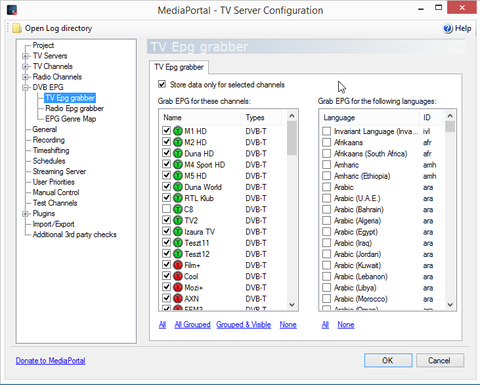Click the channel list scrollbar thumb
This screenshot has height=385, width=480.
click(x=292, y=138)
